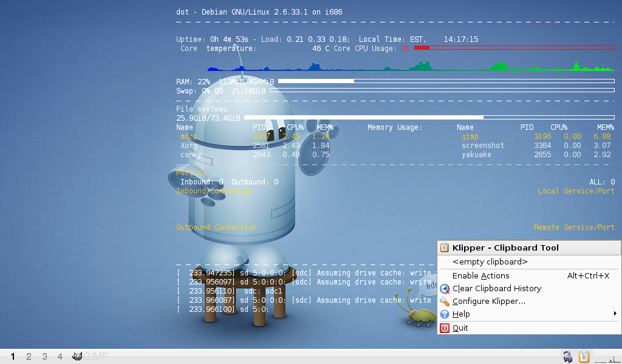
Task: Click the 'Remote Service/Port' label
Action: pos(574,227)
